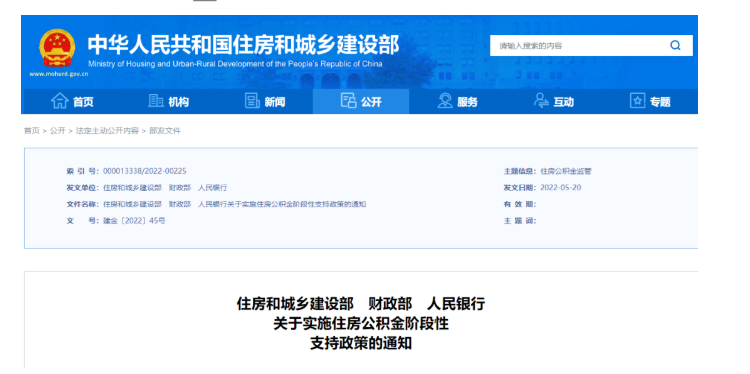Screen dimensions: 750x374
Task: Click the 有效期 label
Action: pyautogui.click(x=519, y=204)
